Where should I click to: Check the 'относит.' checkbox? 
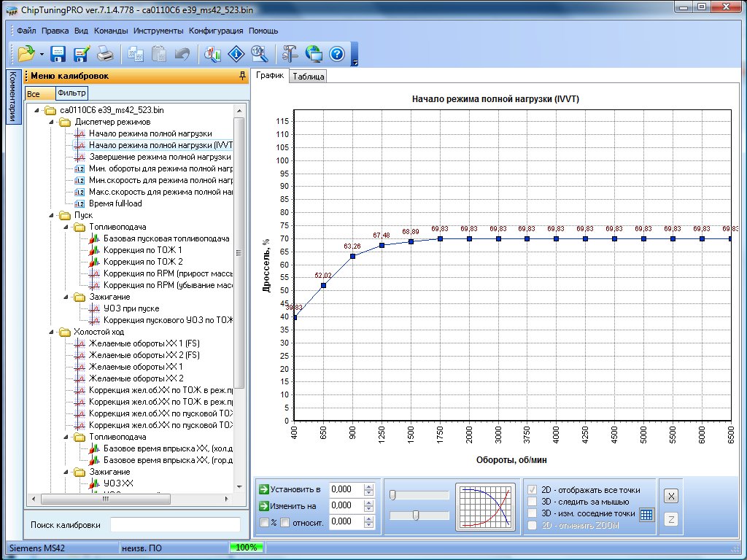285,522
